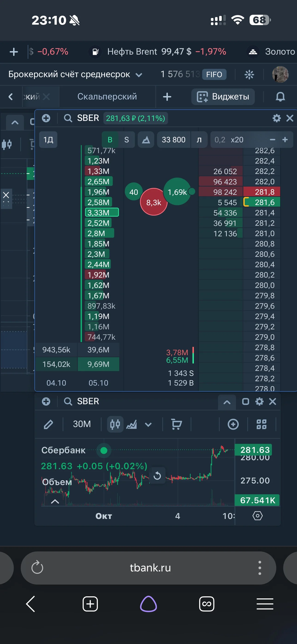The image size is (297, 644).
Task: Collapse the SBER chart widget chevron
Action: [227, 402]
